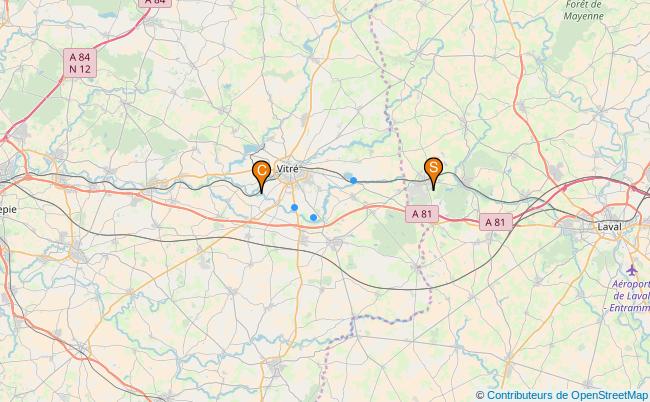Screen dimensions: 650x402
Task: Click the orange marker labeled C
Action: click(x=261, y=176)
